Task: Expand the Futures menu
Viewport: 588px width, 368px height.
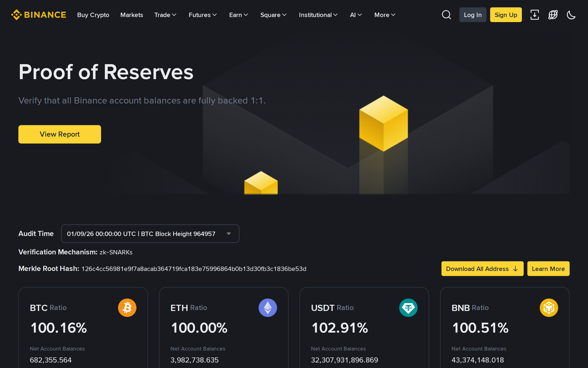Action: click(203, 15)
